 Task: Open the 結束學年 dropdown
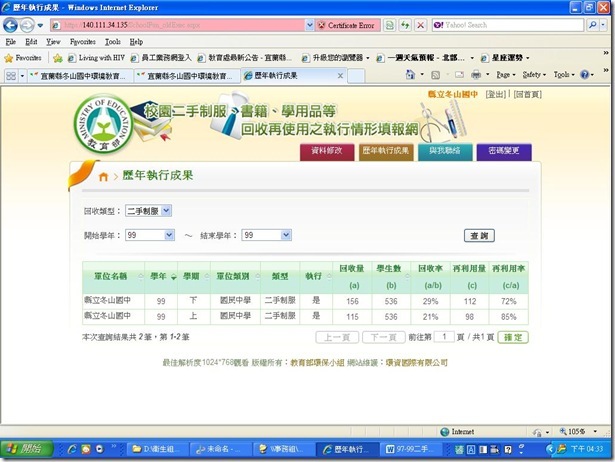point(266,235)
